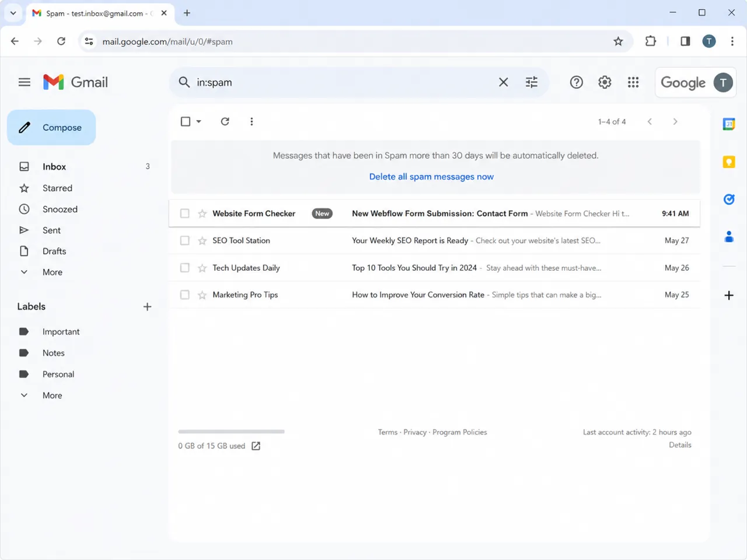Star the Tech Updates Daily email
This screenshot has height=560, width=747.
pos(203,268)
